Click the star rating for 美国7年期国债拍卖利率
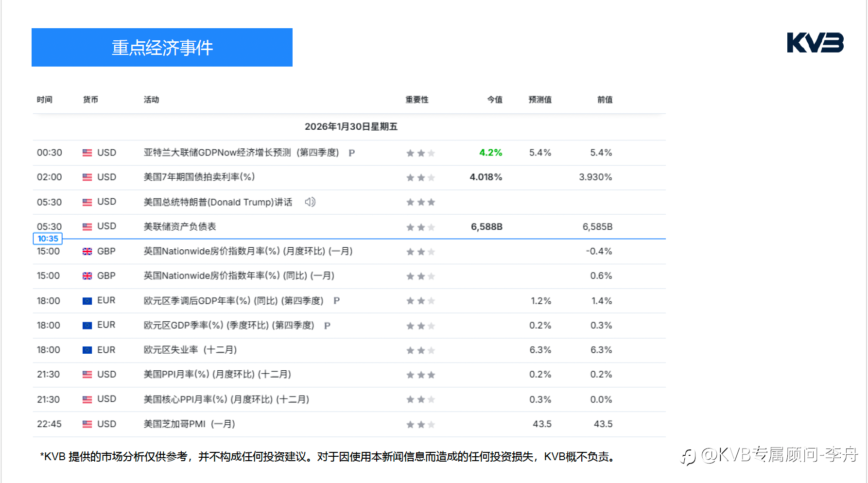Viewport: 868px width, 483px height. [421, 177]
